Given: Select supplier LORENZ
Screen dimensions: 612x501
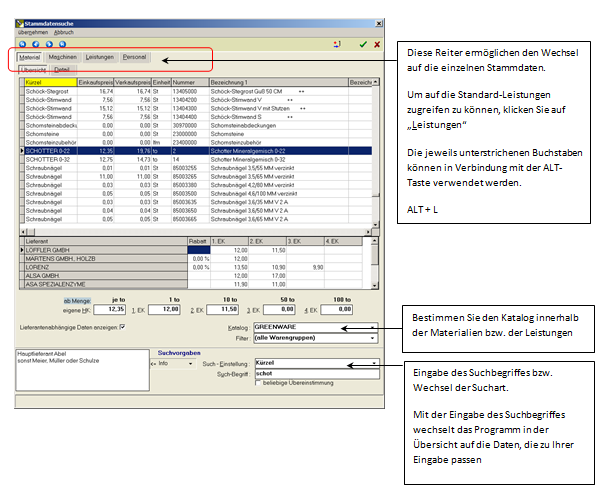Looking at the screenshot, I should coord(106,267).
